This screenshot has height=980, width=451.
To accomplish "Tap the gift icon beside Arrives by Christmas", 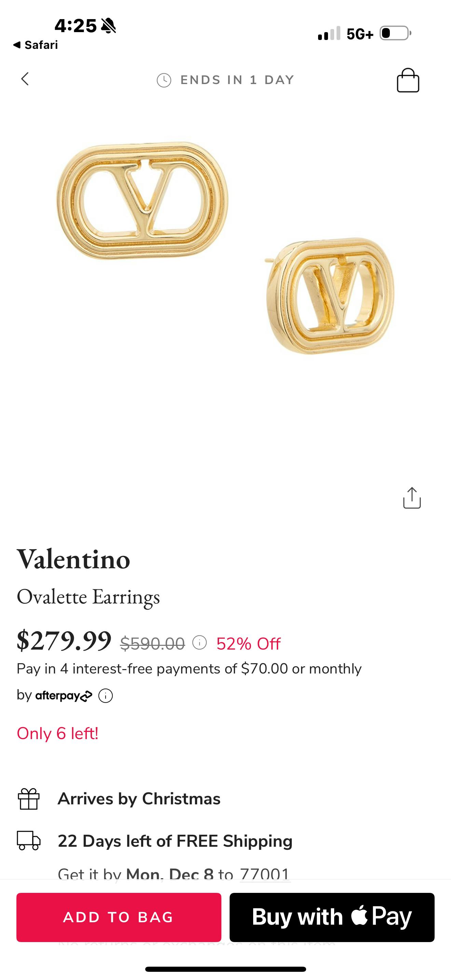I will 28,799.
